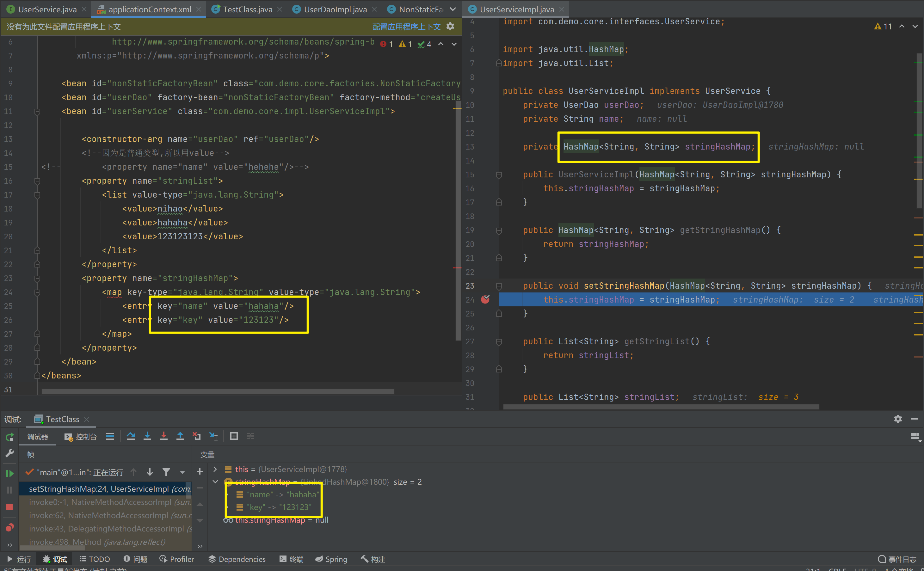The height and width of the screenshot is (571, 924).
Task: Click the 配置应用程序上下文 link
Action: (406, 27)
